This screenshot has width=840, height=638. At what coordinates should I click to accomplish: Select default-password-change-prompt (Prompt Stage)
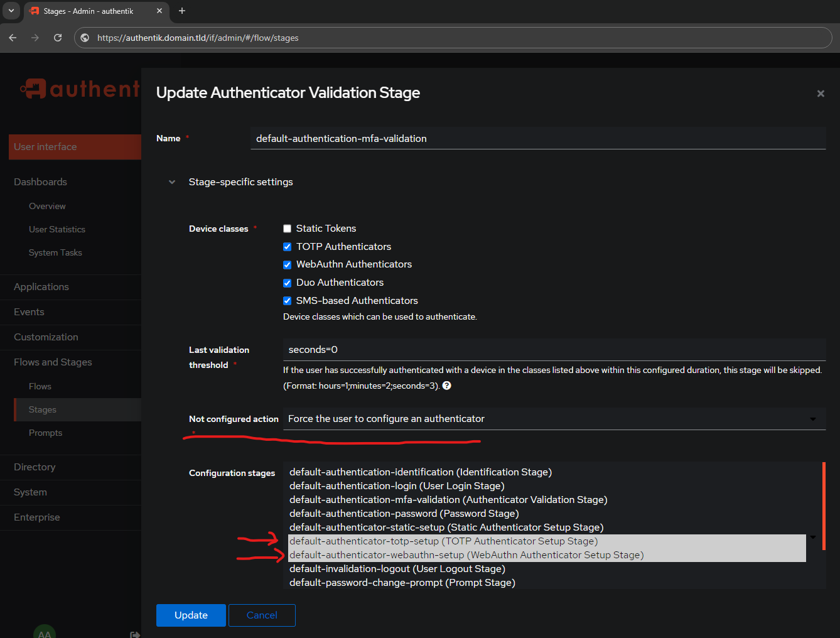point(547,583)
